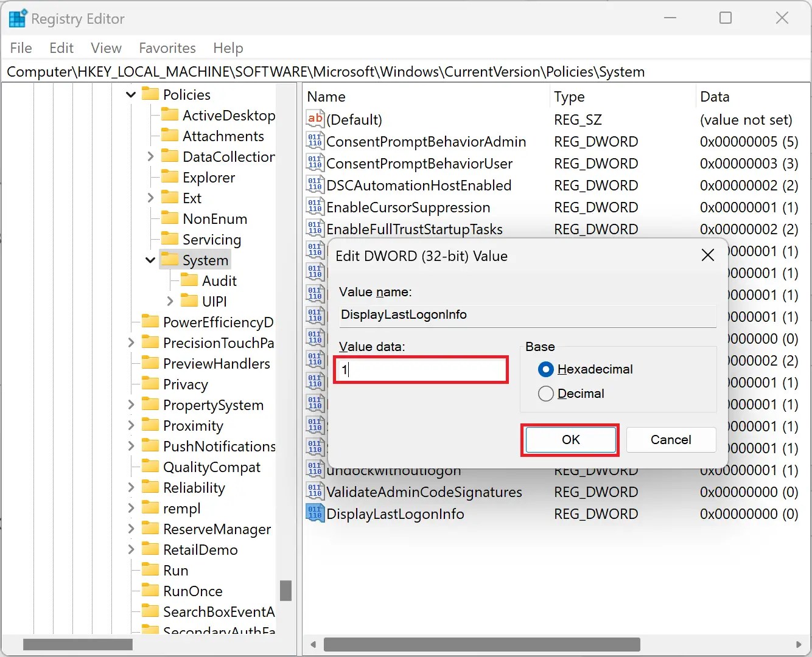
Task: Select the Decimal base option
Action: click(545, 394)
